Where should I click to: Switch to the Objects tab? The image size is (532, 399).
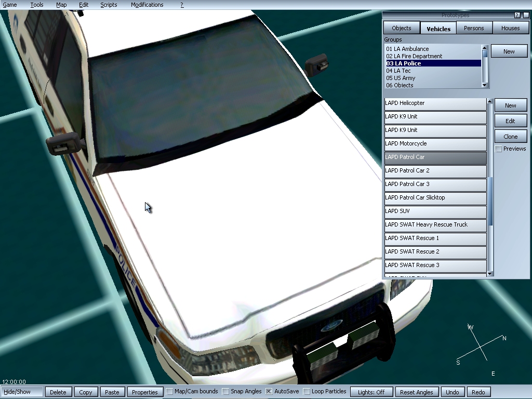(x=402, y=28)
